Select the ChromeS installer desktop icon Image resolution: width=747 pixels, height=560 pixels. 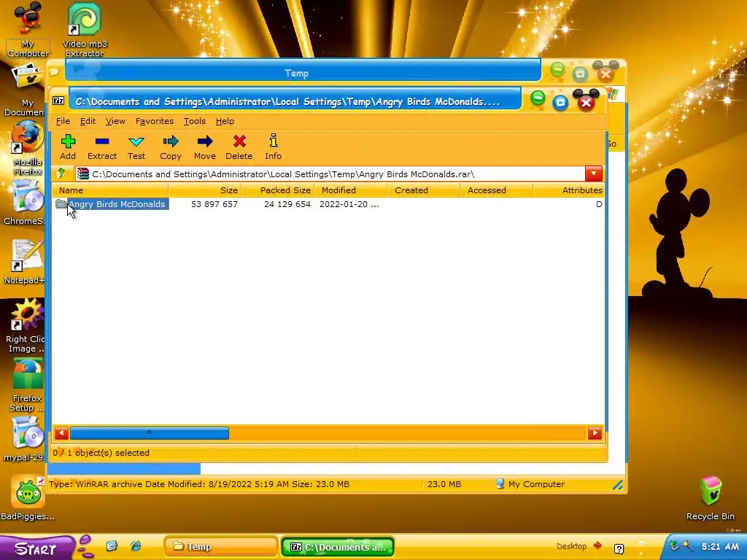(24, 203)
